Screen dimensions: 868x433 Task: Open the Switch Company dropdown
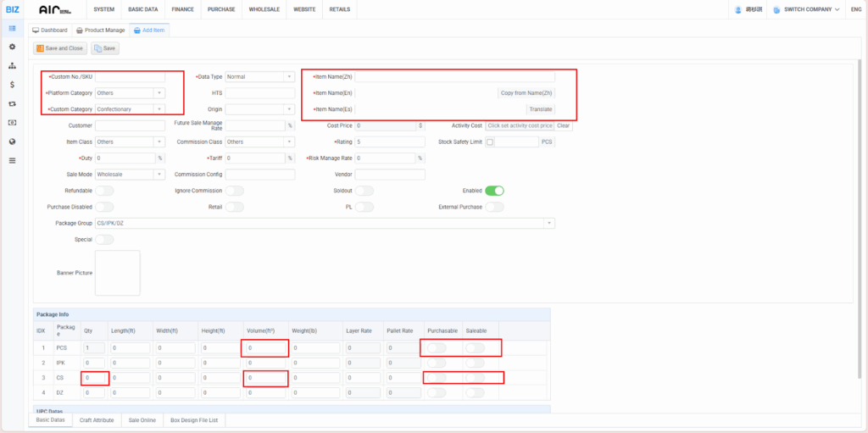click(805, 9)
